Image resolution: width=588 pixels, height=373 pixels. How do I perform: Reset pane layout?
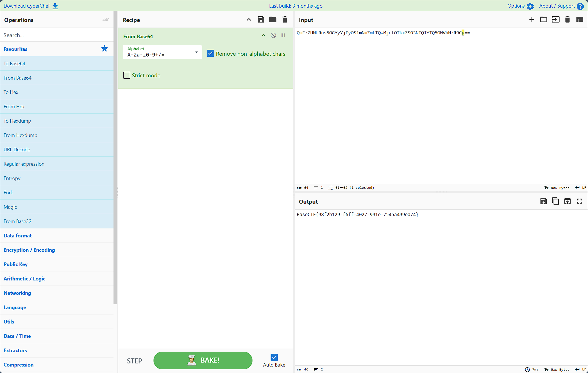coord(580,19)
